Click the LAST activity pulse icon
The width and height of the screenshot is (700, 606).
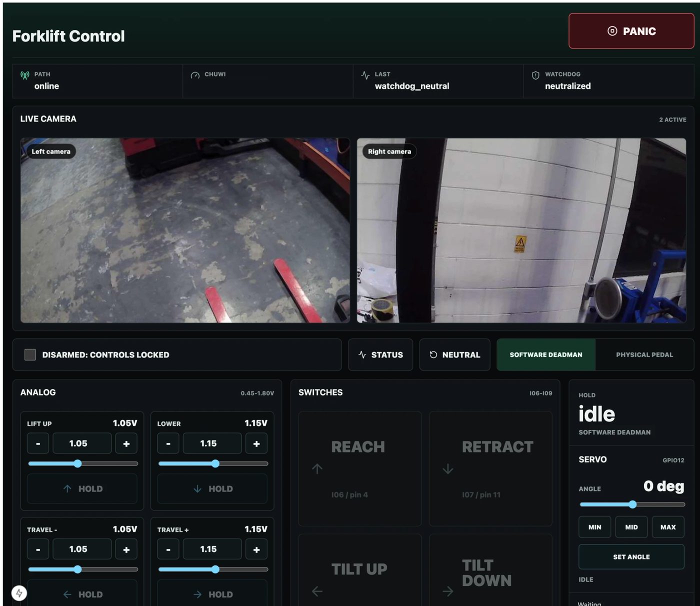365,75
